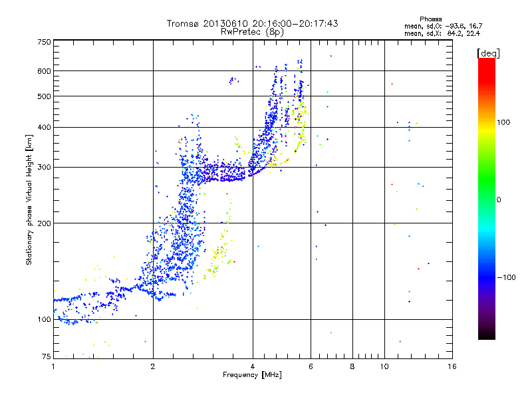The width and height of the screenshot is (532, 399).
Task: Click the plot title "Tromsø 20130610 20:16:00-20:17:43"
Action: [x=252, y=23]
